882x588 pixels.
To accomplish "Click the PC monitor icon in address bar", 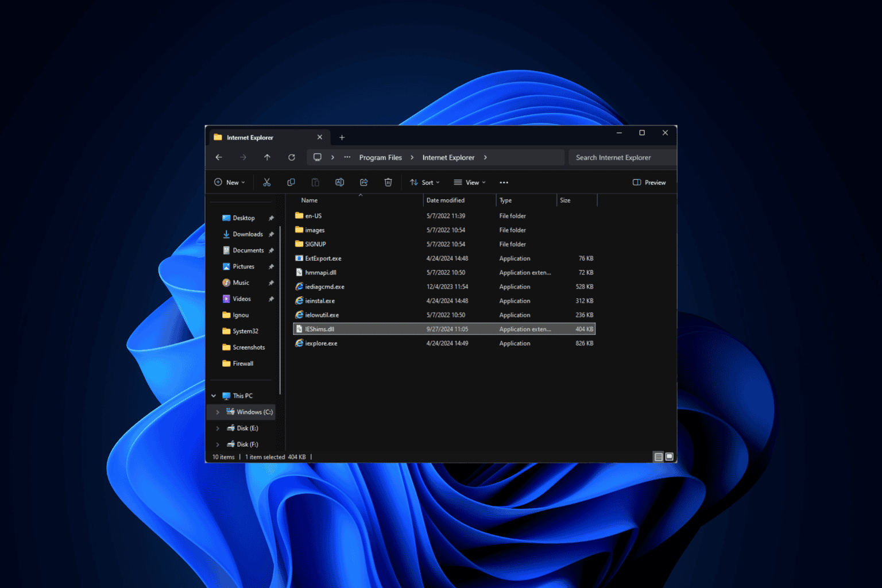I will click(x=317, y=157).
